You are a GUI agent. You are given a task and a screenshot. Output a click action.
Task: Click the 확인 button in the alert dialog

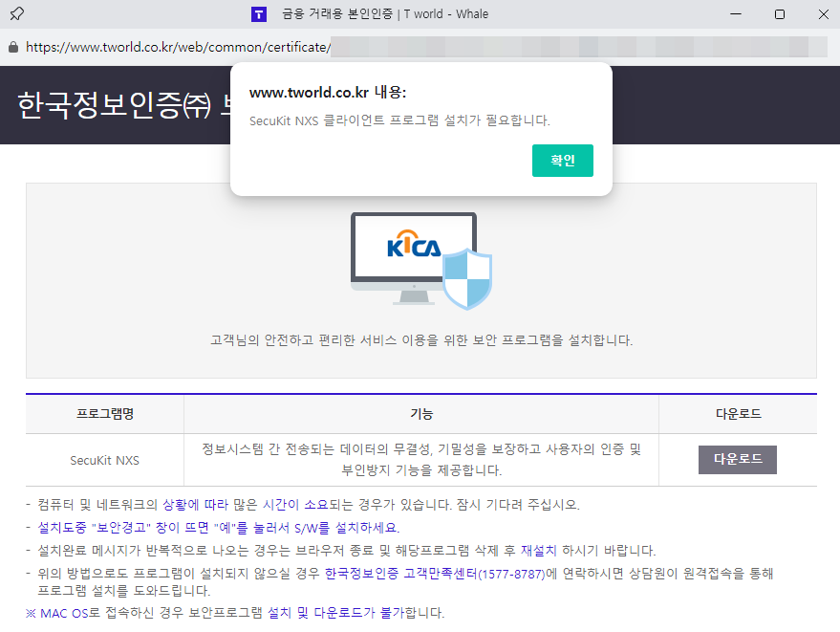pos(563,161)
